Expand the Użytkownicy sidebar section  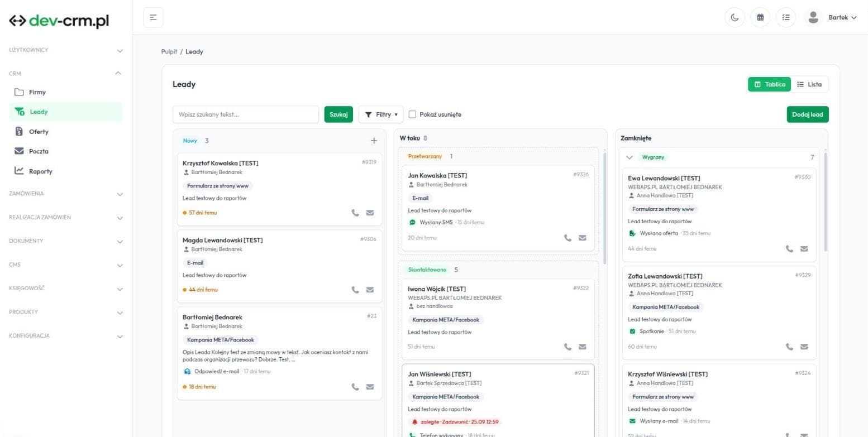point(66,50)
